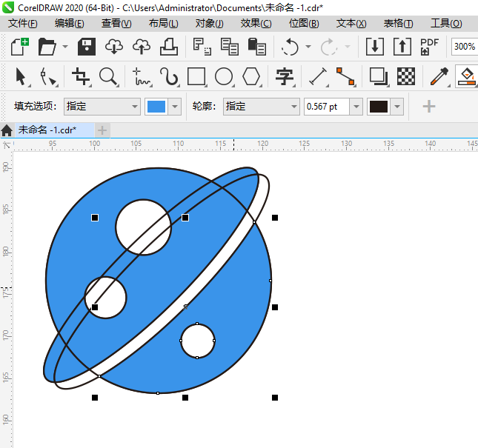Open the outline width dropdown arrow
This screenshot has height=448, width=478.
tap(356, 107)
